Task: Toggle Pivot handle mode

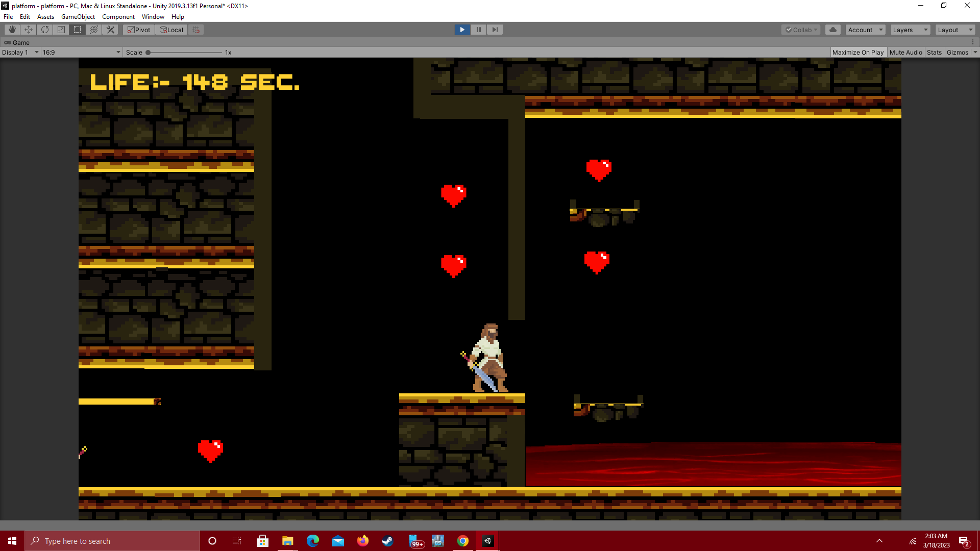Action: pos(138,30)
